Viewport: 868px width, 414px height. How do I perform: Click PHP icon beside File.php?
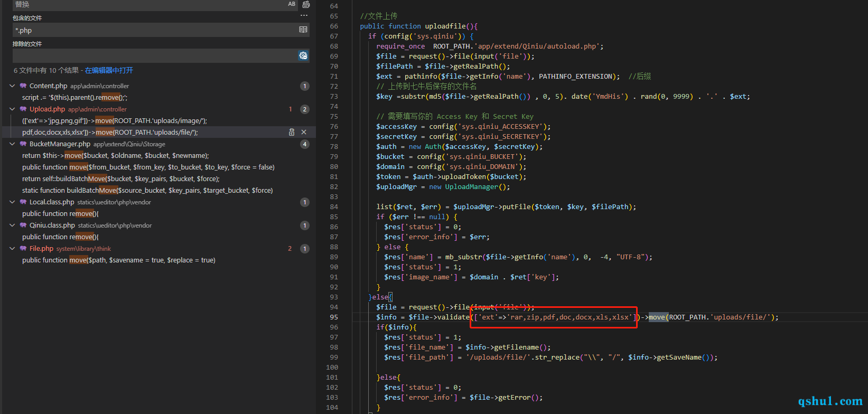(23, 249)
